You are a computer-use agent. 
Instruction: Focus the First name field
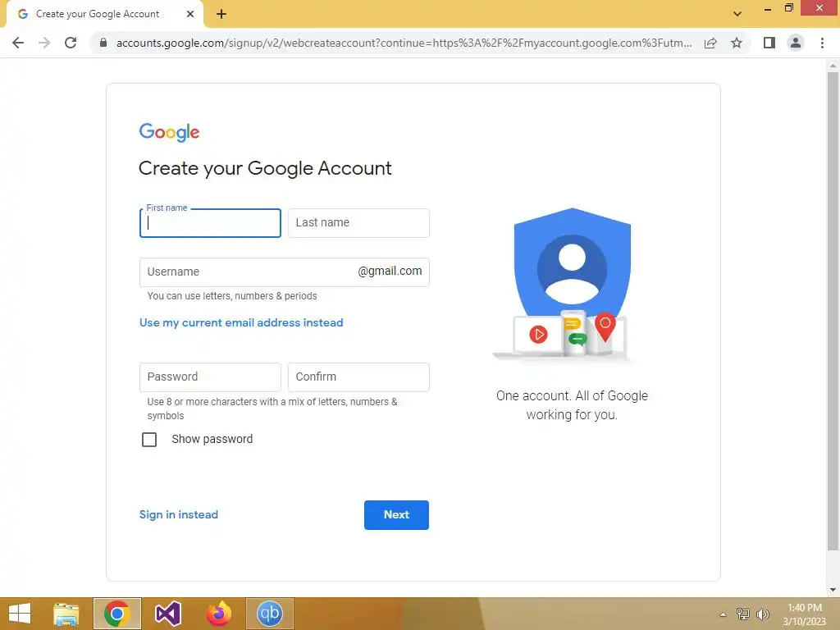[x=210, y=223]
